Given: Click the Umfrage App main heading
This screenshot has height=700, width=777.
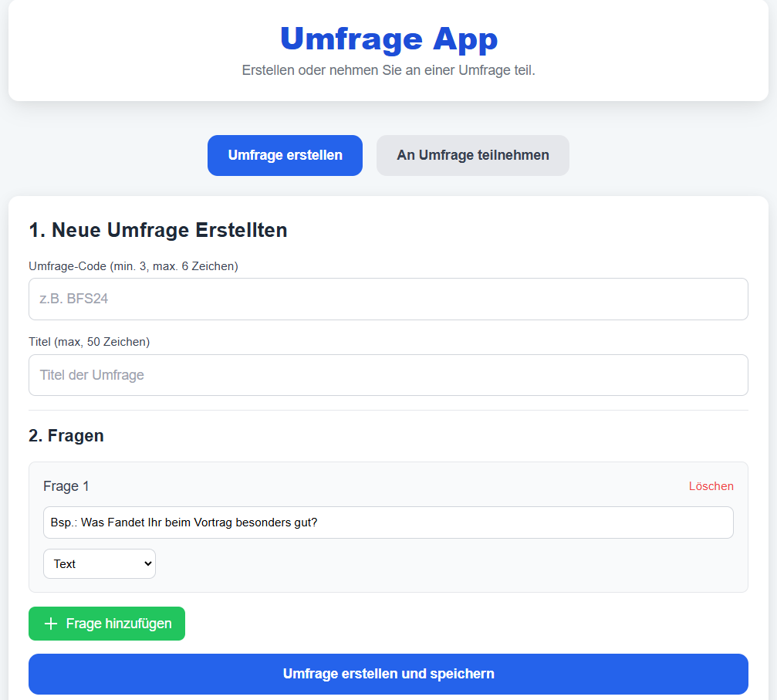Looking at the screenshot, I should pyautogui.click(x=388, y=39).
